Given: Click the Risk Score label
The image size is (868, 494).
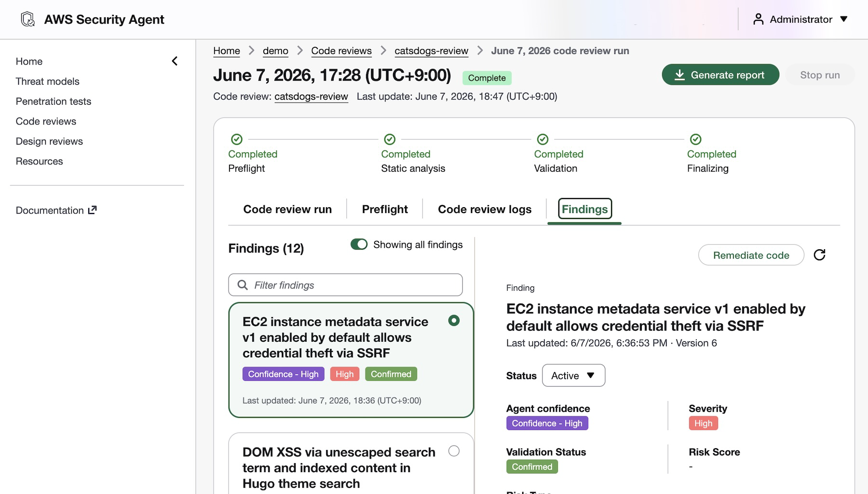Looking at the screenshot, I should [x=714, y=452].
